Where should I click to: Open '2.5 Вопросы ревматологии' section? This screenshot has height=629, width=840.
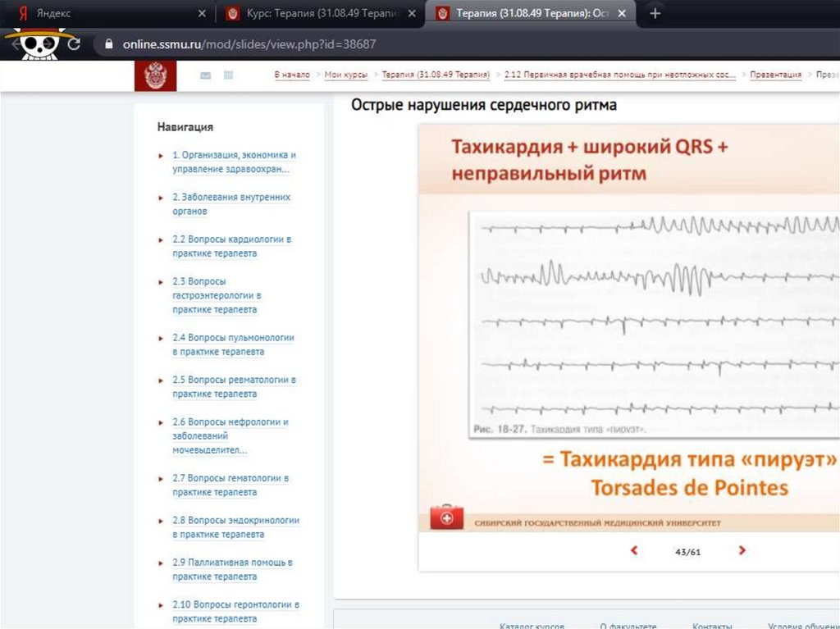pyautogui.click(x=234, y=387)
